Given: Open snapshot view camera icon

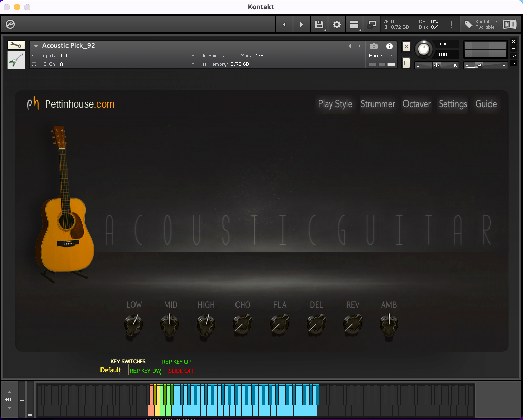Looking at the screenshot, I should [x=374, y=46].
